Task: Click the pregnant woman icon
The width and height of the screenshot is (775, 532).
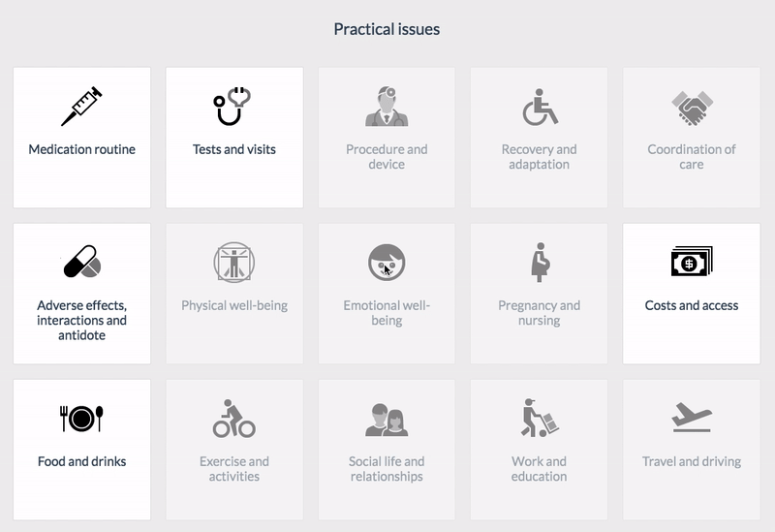Action: point(541,262)
